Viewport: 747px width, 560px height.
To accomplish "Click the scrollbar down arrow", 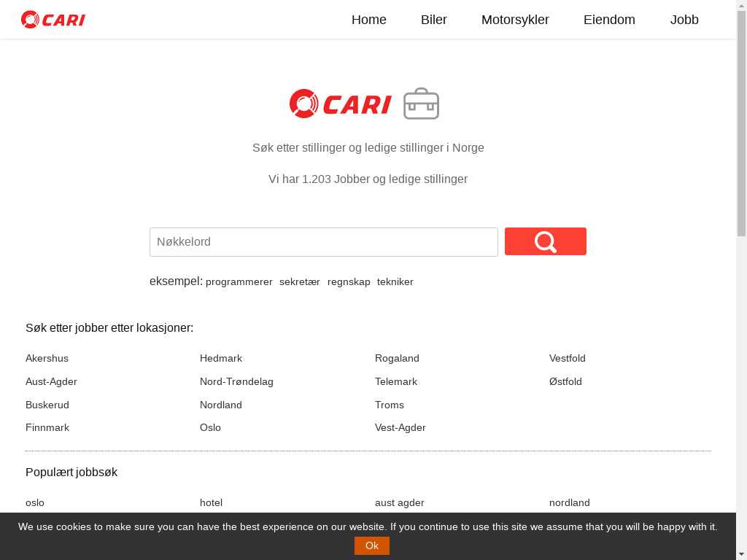I will click(x=741, y=554).
